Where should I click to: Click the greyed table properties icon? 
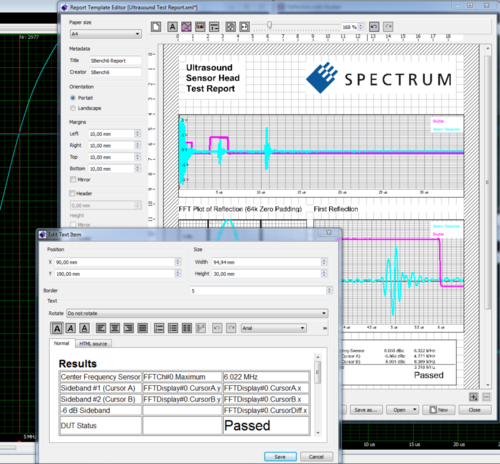[x=201, y=328]
